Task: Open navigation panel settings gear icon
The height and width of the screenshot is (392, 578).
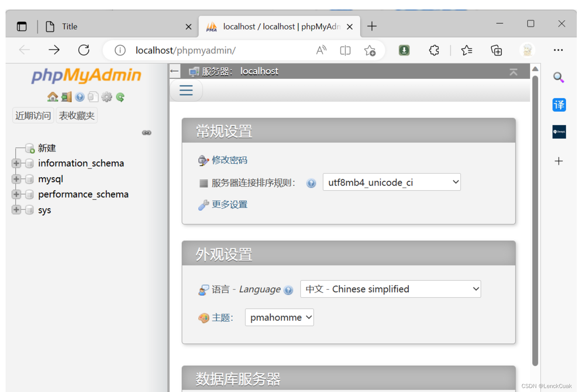Action: (x=107, y=97)
